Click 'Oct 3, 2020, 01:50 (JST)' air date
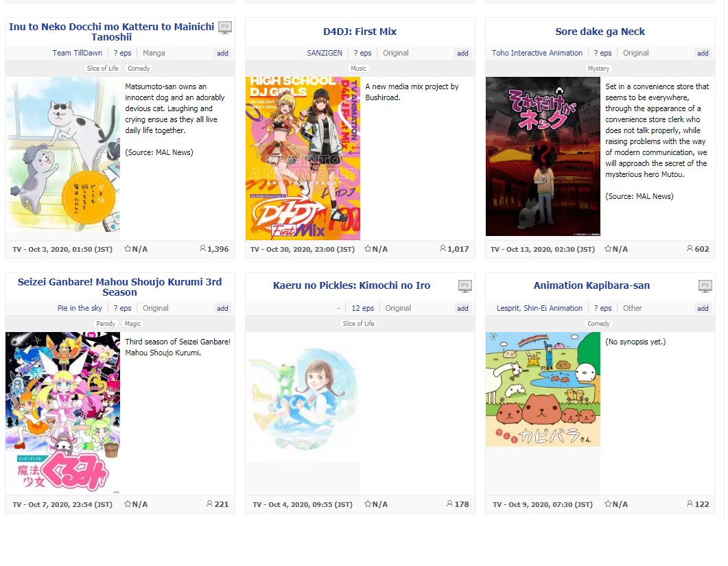Image resolution: width=728 pixels, height=566 pixels. pyautogui.click(x=70, y=249)
